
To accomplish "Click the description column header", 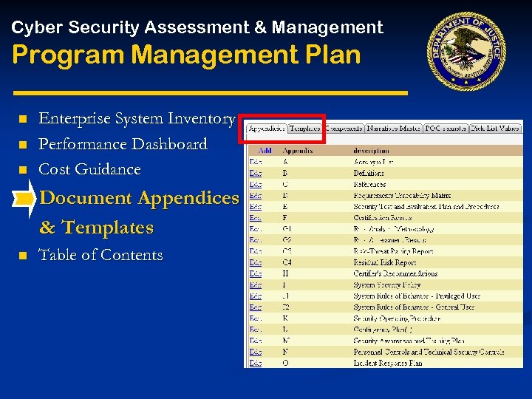I will 371,150.
